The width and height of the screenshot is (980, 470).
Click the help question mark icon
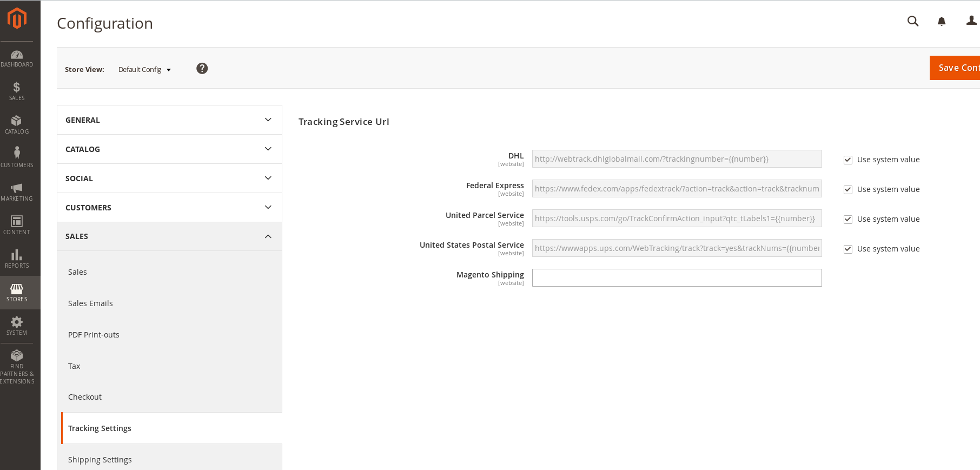202,69
